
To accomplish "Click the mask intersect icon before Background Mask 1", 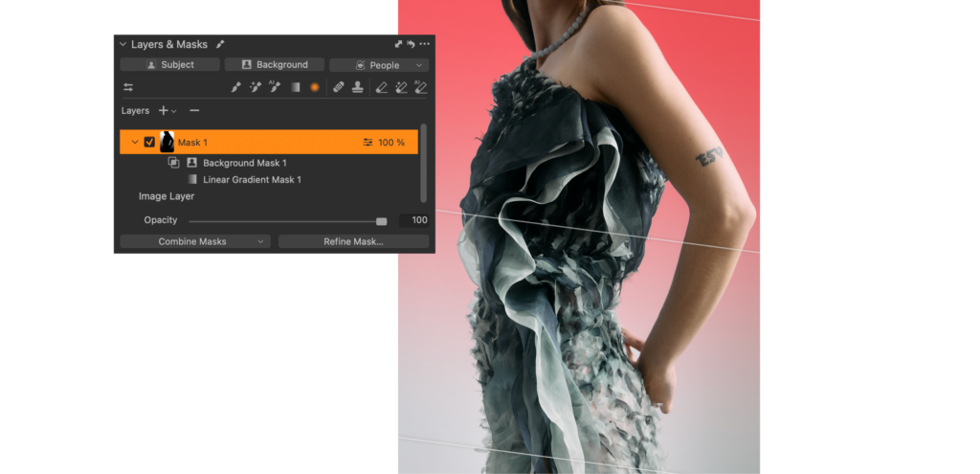I will tap(173, 163).
